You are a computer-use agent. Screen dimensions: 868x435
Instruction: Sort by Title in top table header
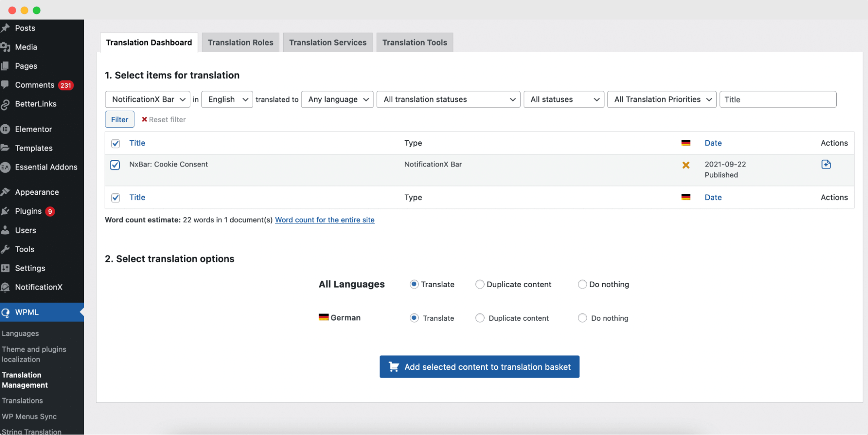[x=137, y=143]
